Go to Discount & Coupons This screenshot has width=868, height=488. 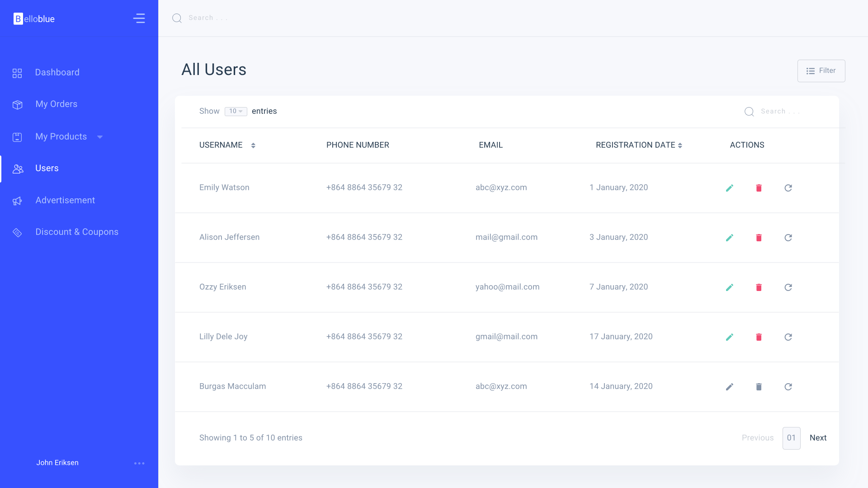(77, 232)
